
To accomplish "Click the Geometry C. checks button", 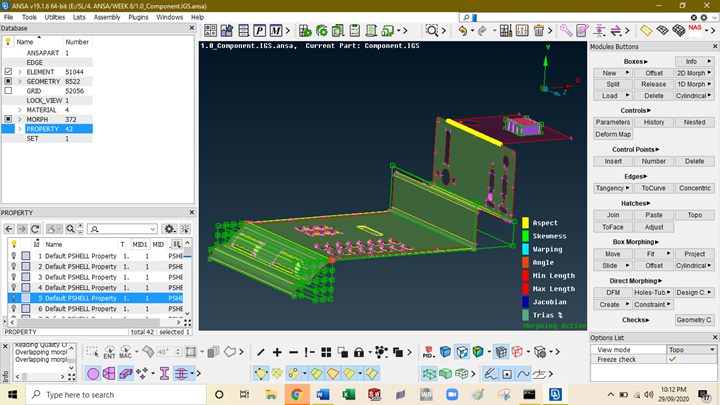I will click(695, 320).
